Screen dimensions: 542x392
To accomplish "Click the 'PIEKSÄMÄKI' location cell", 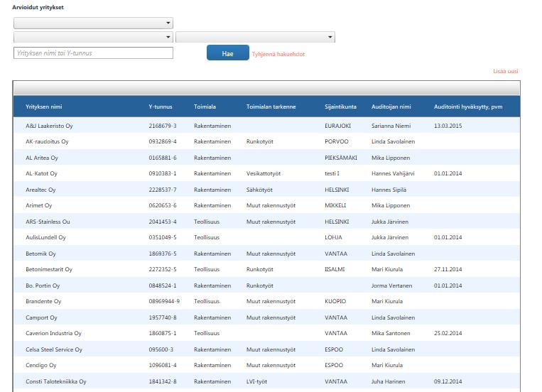I will click(341, 158).
